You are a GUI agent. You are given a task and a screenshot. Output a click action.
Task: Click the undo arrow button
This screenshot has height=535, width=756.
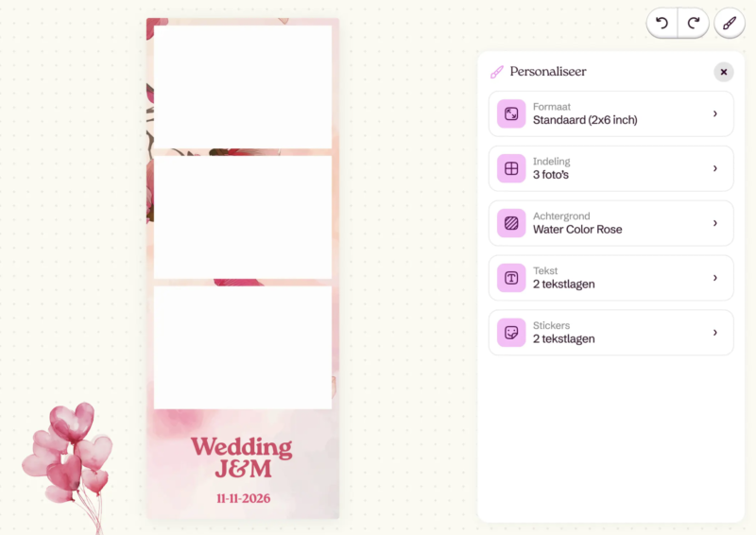click(662, 23)
